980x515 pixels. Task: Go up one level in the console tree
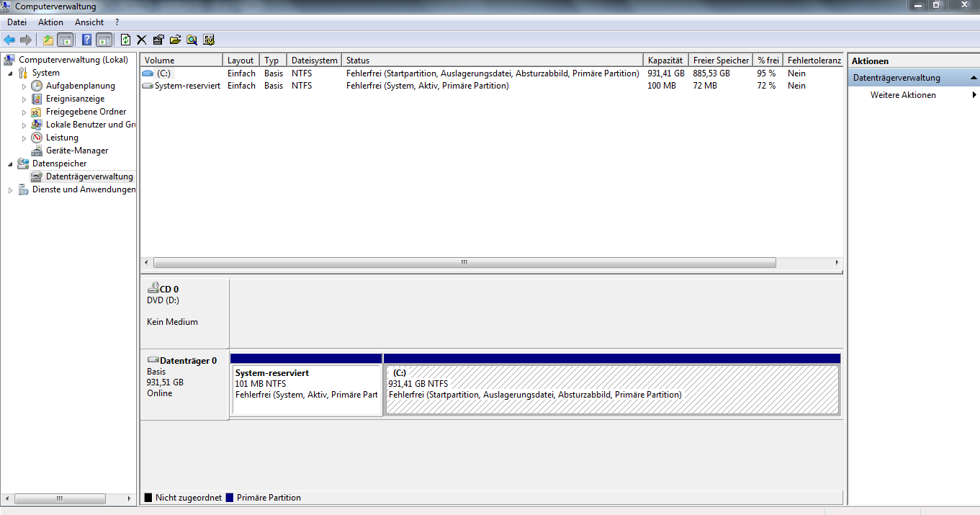[x=48, y=40]
